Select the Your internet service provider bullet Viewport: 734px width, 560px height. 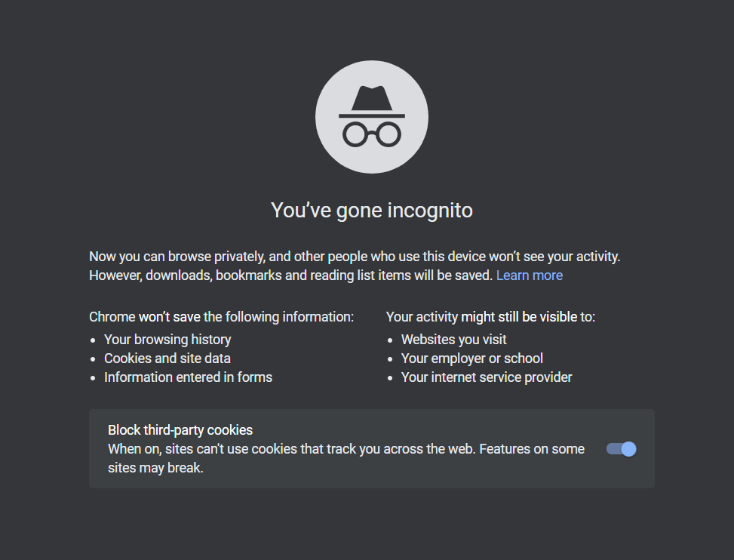coord(487,377)
